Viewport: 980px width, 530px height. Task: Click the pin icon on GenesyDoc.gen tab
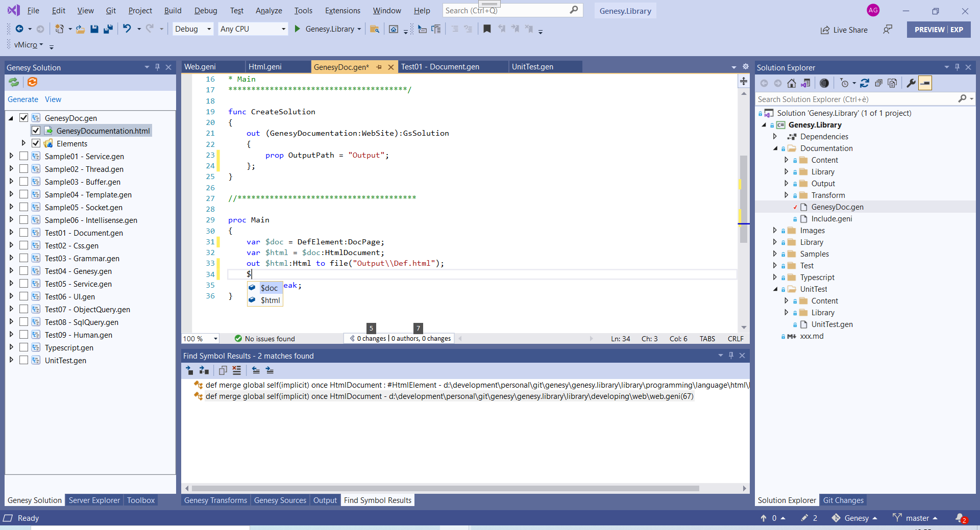click(379, 67)
